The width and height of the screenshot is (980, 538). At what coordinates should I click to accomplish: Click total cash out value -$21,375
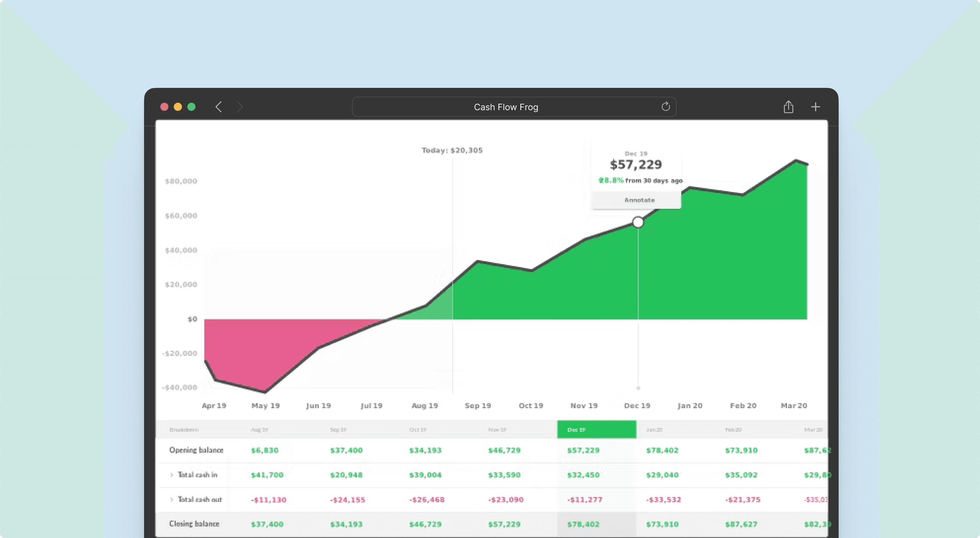(743, 499)
